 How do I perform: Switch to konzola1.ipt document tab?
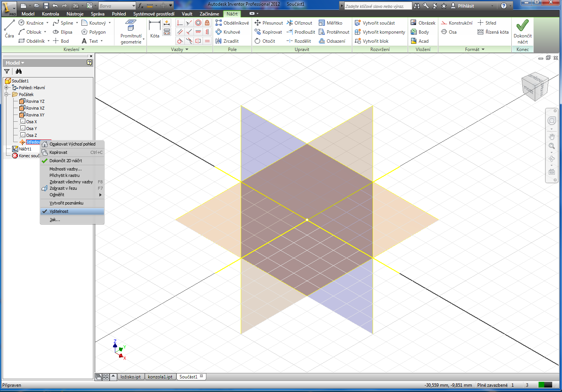tap(160, 377)
